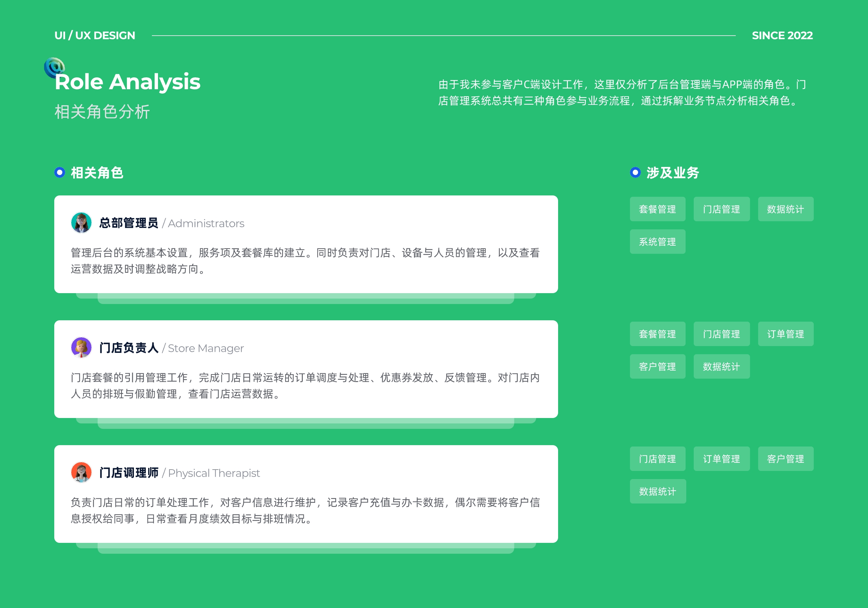Select the 订单管理 tag beside the 门店负责人 card
Viewport: 868px width, 608px height.
click(x=786, y=334)
